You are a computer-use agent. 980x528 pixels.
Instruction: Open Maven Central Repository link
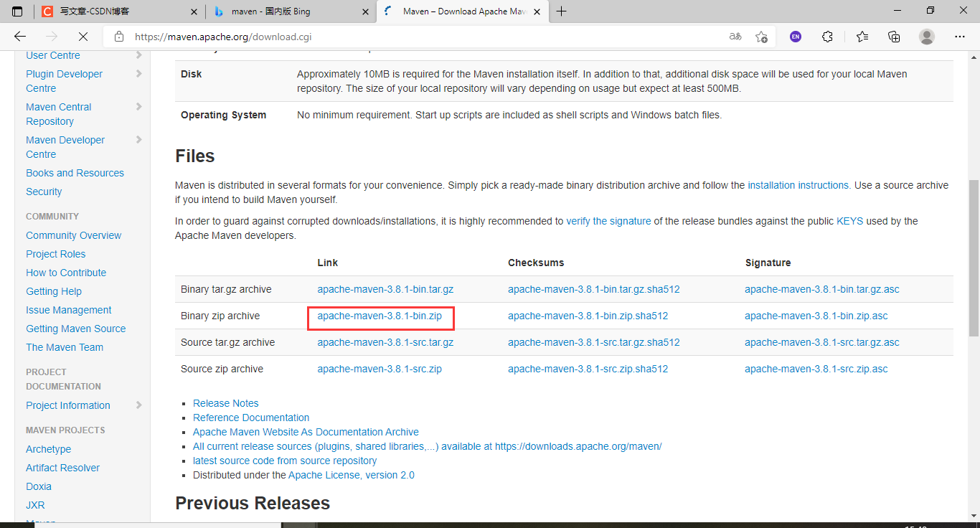pos(59,114)
